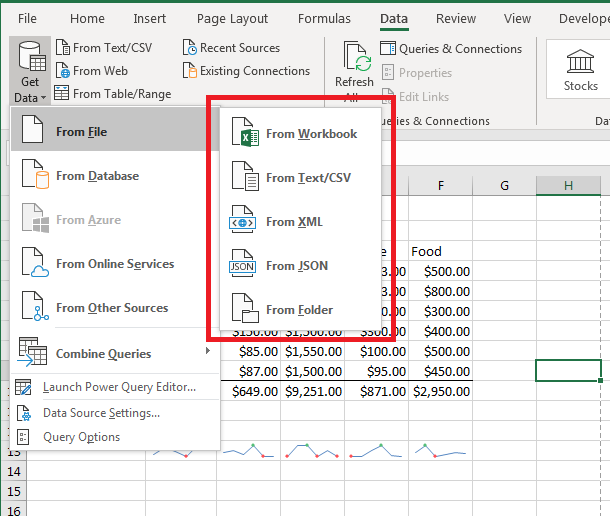Expand the From Database submenu
Screen dimensions: 610x516
coord(115,176)
